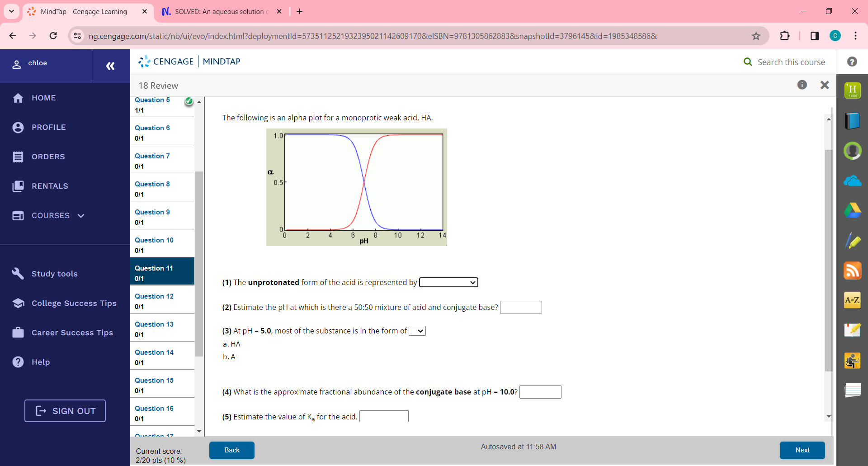This screenshot has height=466, width=868.
Task: Select the highlighter annotation icon
Action: [x=853, y=240]
